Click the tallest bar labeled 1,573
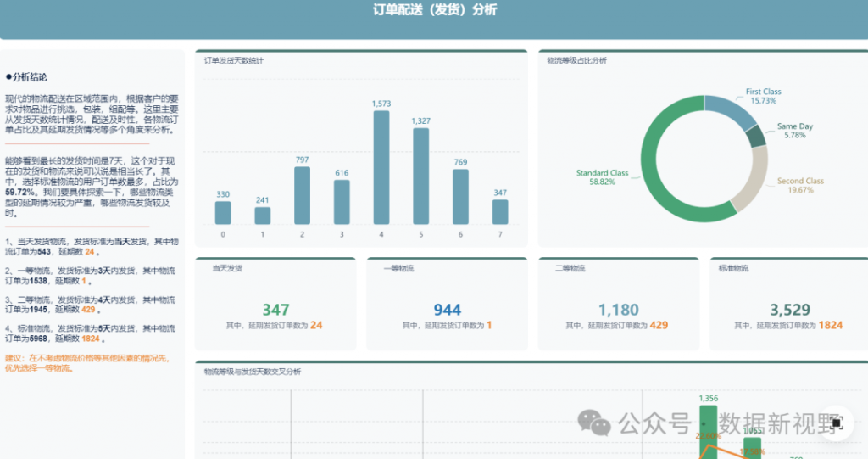 381,167
